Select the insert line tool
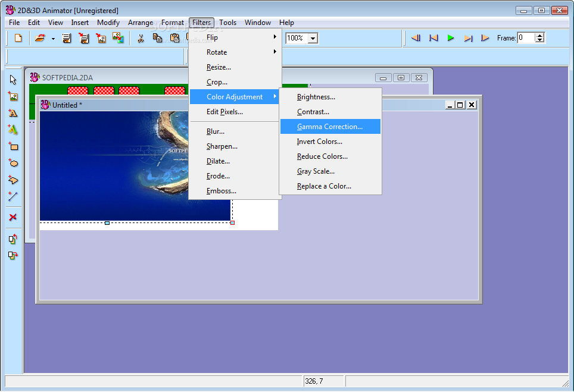The height and width of the screenshot is (392, 574). click(13, 196)
